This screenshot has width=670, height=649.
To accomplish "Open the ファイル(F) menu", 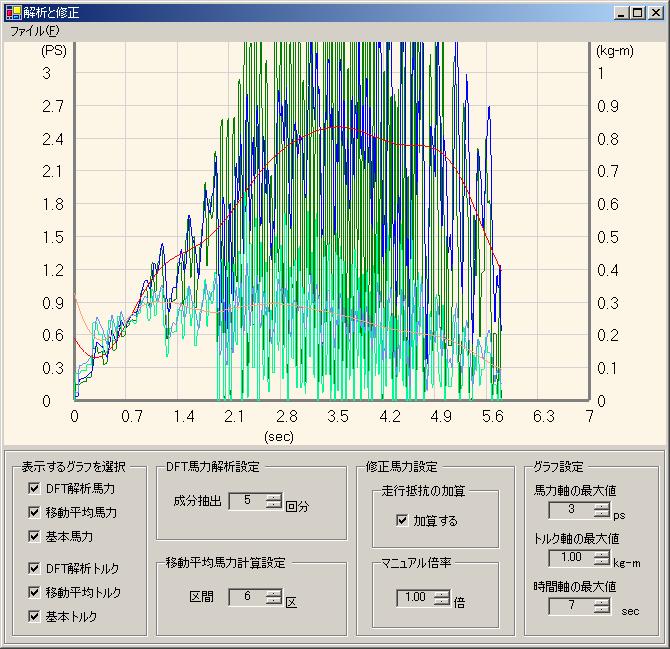I will 34,31.
